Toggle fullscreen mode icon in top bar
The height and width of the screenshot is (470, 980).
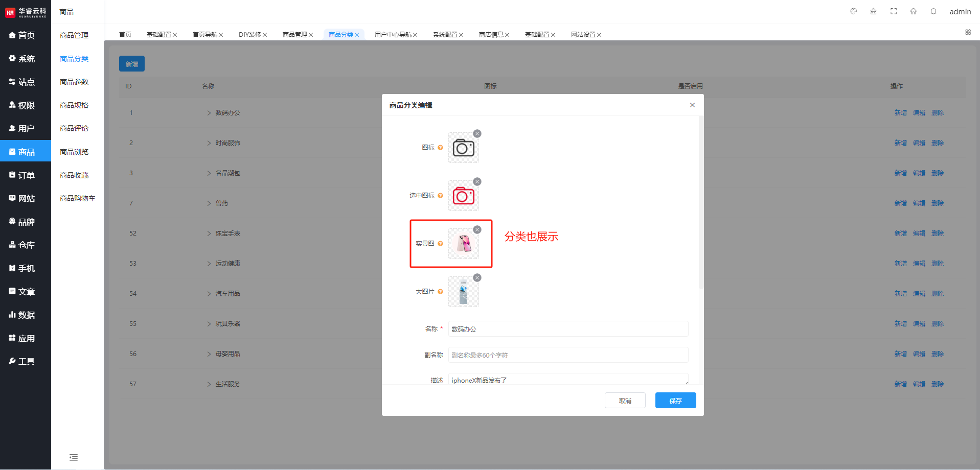[x=894, y=11]
